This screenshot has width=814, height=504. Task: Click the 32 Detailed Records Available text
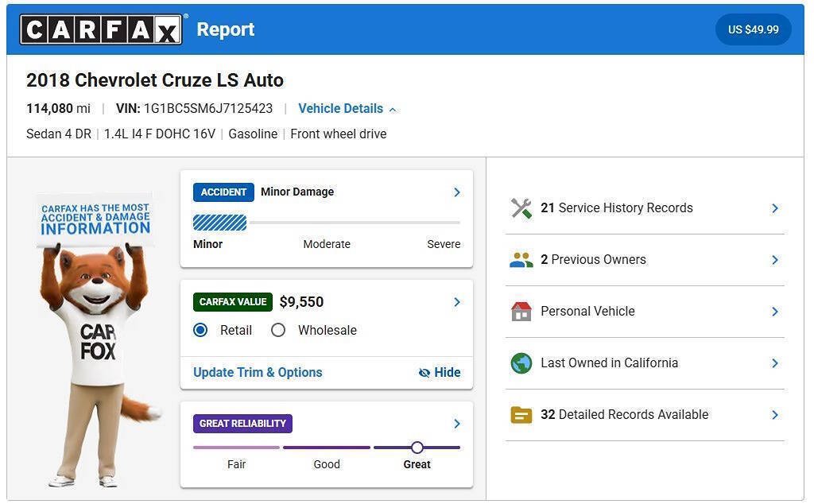tap(625, 415)
